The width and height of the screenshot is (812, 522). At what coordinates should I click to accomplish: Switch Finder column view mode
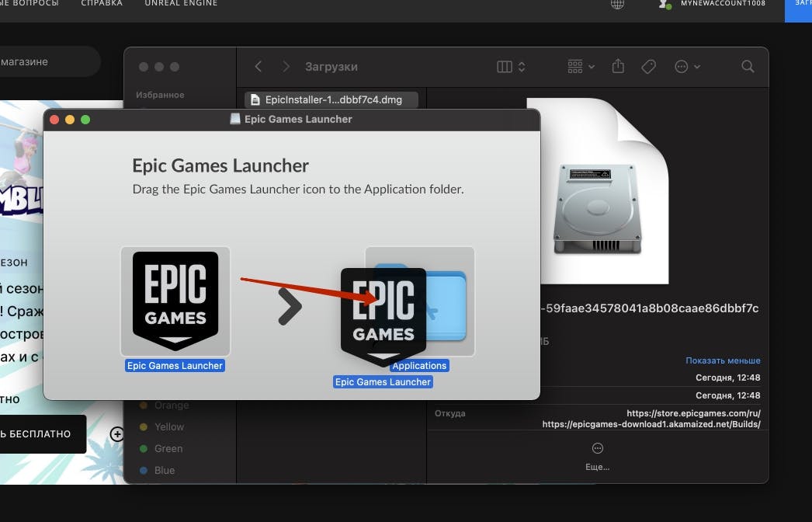(x=511, y=66)
